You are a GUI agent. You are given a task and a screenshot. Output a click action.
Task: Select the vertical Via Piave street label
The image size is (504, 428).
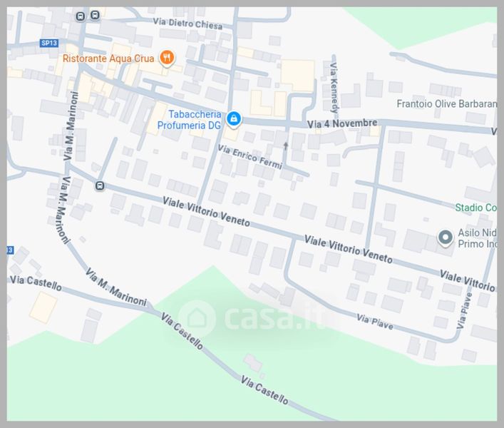pos(465,310)
